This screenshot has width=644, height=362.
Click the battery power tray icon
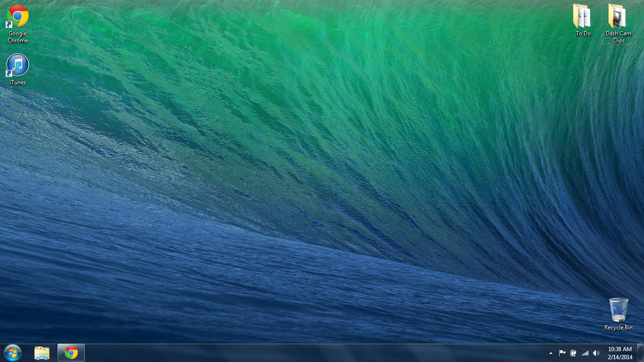[x=573, y=353]
